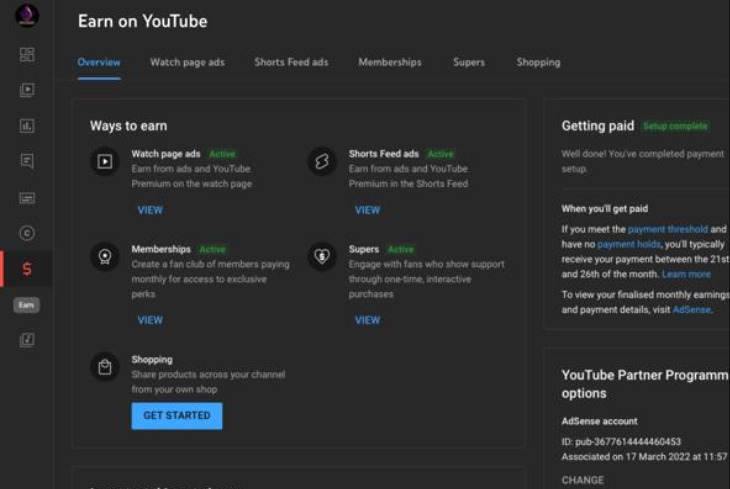Viewport: 730px width, 489px height.
Task: Click the Watch page ads play icon
Action: (x=105, y=162)
